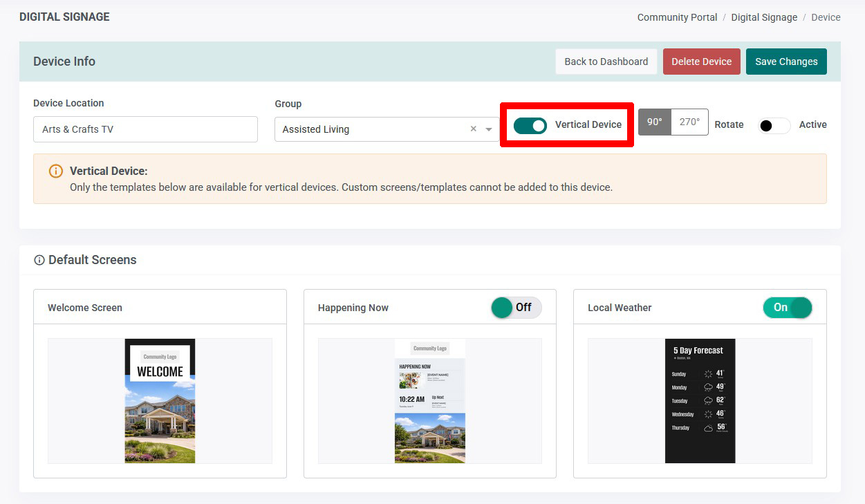Open the Welcome Screen preview thumbnail
This screenshot has height=504, width=865.
(160, 401)
